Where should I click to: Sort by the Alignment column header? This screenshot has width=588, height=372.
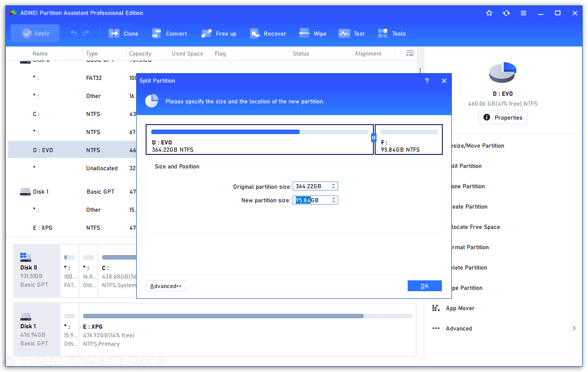(x=368, y=53)
